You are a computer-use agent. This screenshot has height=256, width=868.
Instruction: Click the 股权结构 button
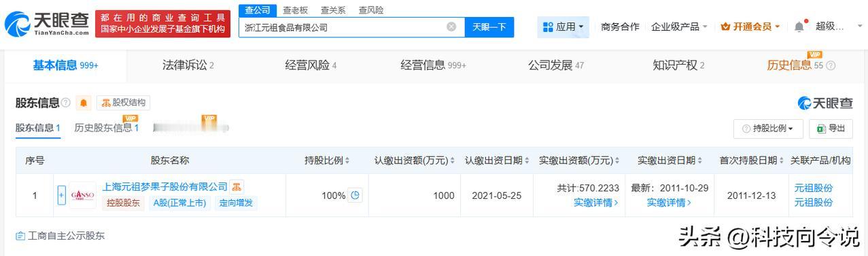point(123,103)
